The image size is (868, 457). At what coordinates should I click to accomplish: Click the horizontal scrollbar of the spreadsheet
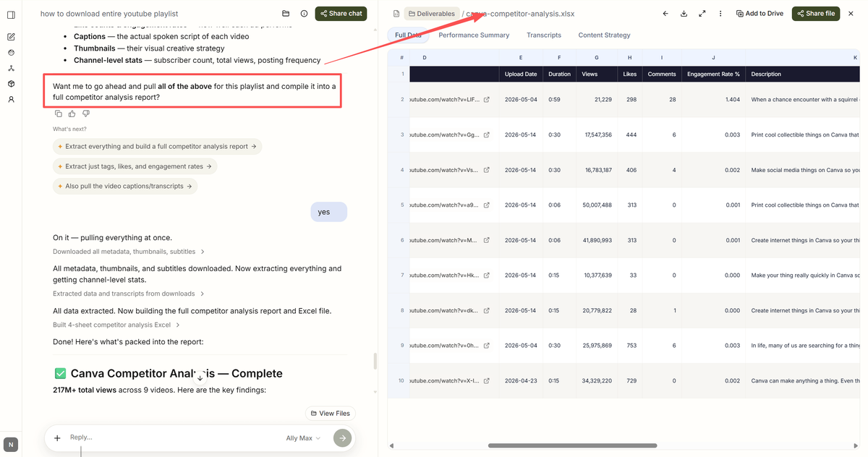(572, 445)
